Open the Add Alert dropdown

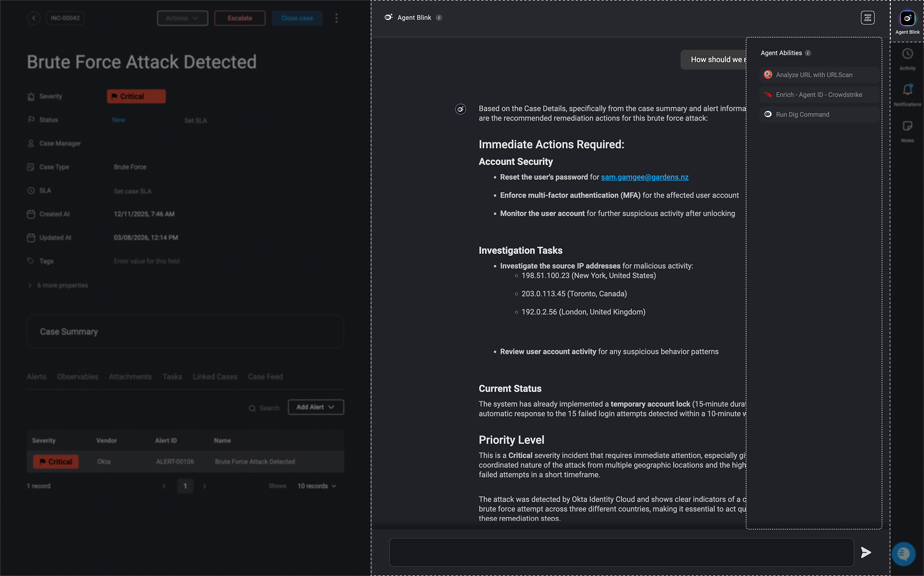[x=316, y=407]
